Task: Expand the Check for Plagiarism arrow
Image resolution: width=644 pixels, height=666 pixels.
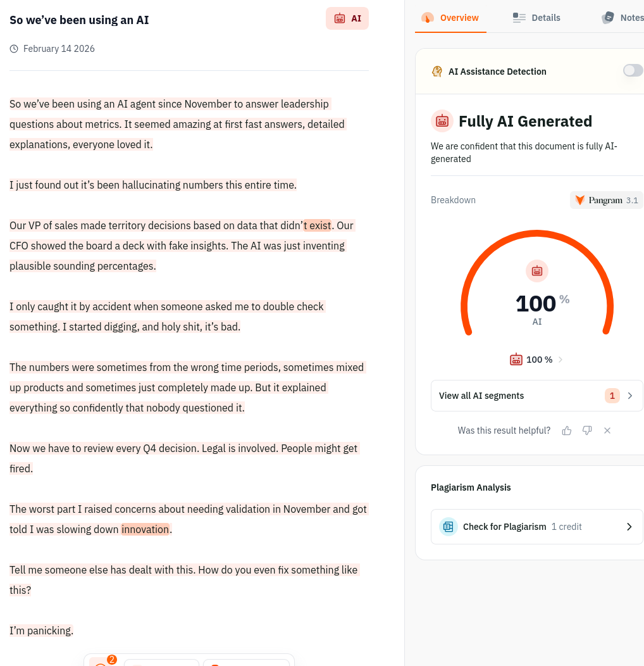Action: [629, 527]
